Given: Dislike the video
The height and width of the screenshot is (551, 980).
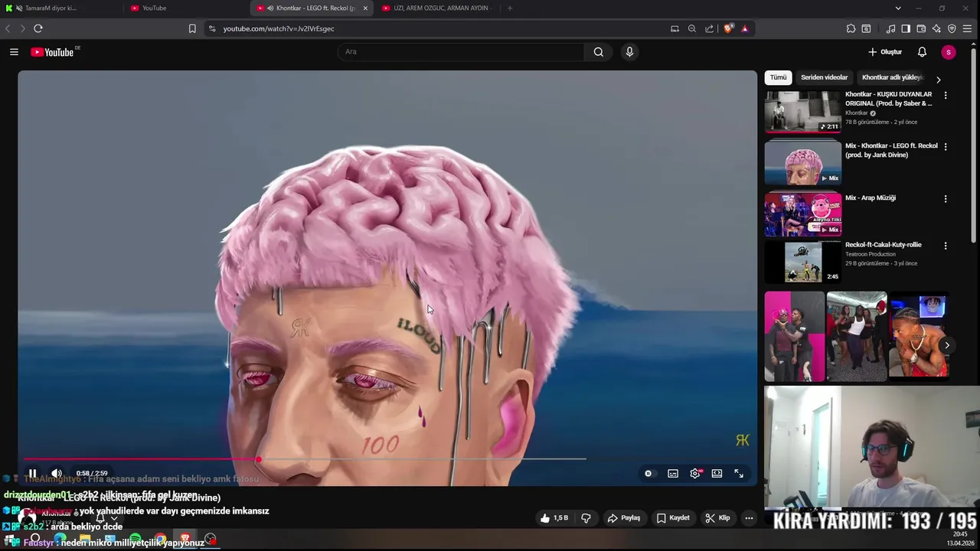Looking at the screenshot, I should [586, 518].
